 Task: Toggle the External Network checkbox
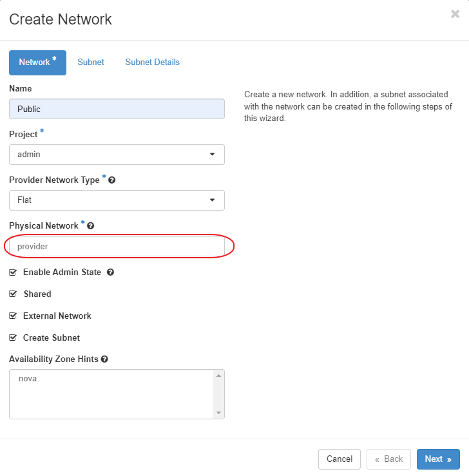pyautogui.click(x=13, y=316)
